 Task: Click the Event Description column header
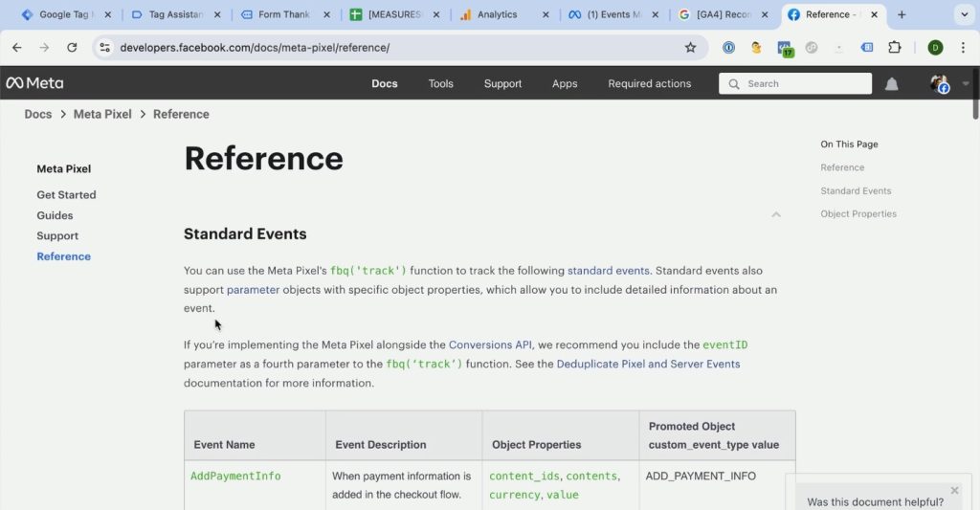[381, 445]
